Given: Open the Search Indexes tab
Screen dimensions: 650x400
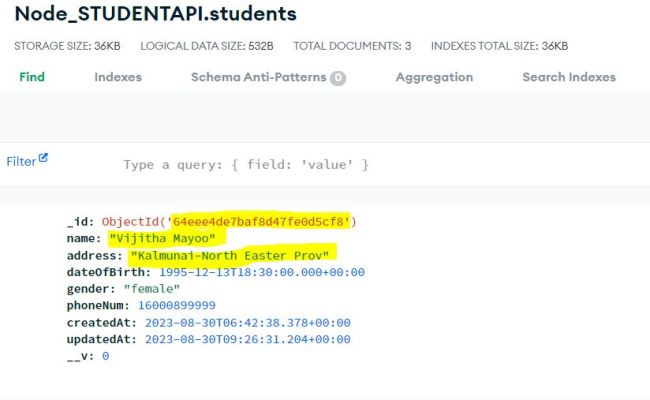Looking at the screenshot, I should click(569, 77).
